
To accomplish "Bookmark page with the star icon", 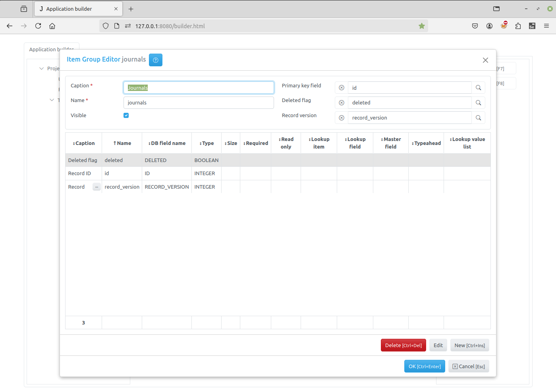I will [421, 26].
